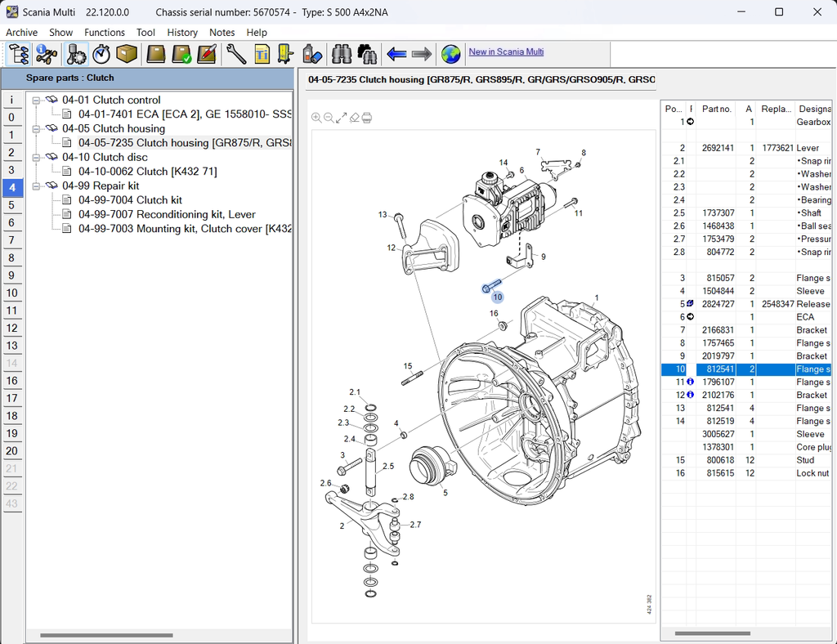Select main group 5 in sidebar
This screenshot has width=837, height=644.
pyautogui.click(x=11, y=205)
